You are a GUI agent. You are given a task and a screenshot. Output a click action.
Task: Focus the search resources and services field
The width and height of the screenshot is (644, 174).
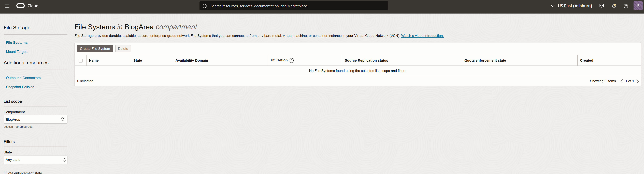294,6
